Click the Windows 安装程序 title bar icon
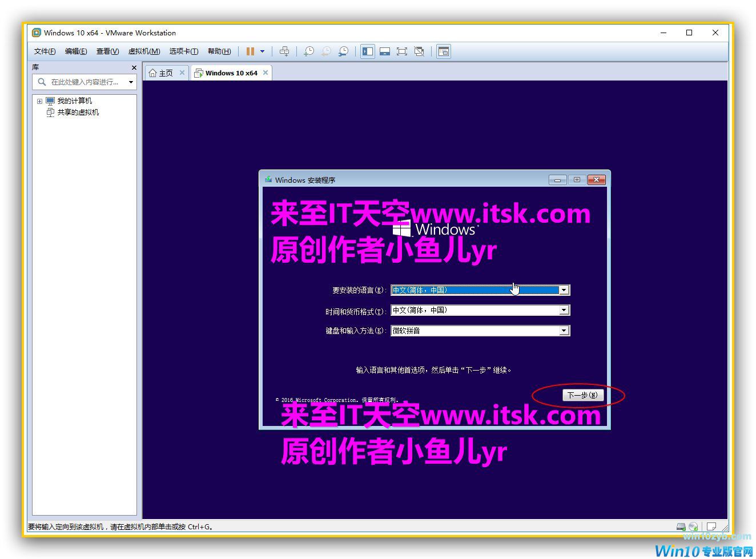The height and width of the screenshot is (559, 756). pos(268,179)
